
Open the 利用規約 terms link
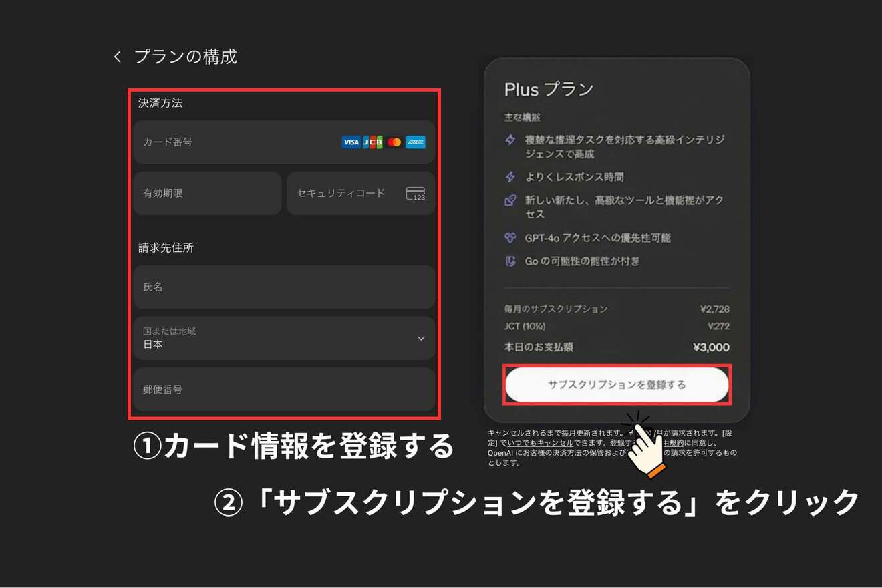tap(672, 443)
